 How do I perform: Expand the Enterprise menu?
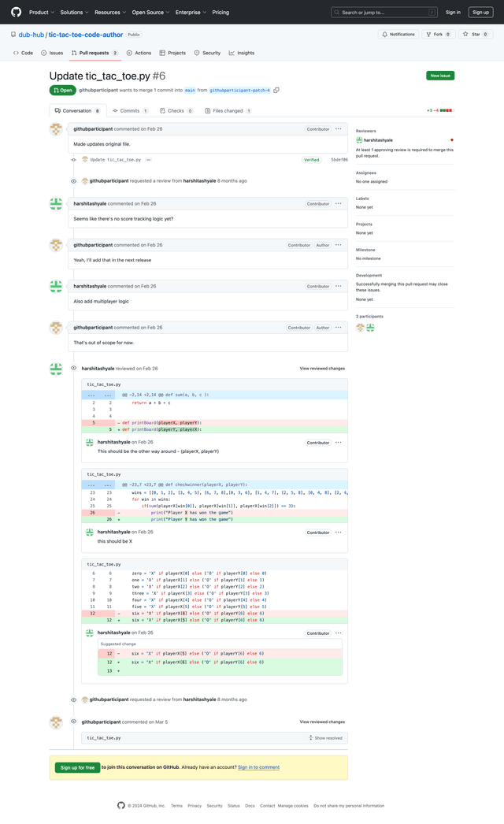point(191,12)
